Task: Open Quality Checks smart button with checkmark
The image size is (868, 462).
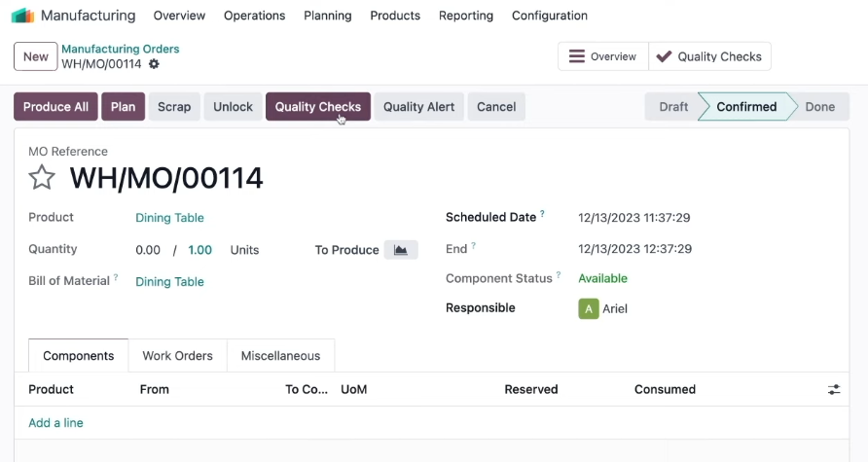Action: [709, 56]
